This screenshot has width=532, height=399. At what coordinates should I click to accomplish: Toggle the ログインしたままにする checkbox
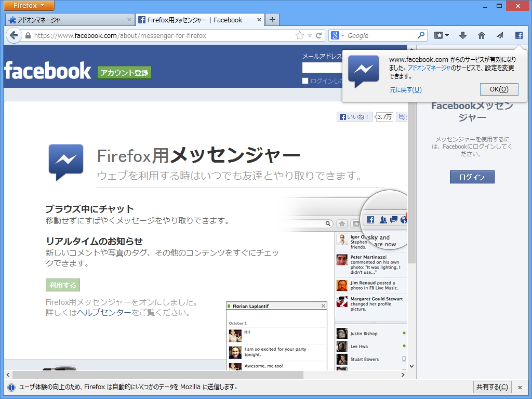305,81
